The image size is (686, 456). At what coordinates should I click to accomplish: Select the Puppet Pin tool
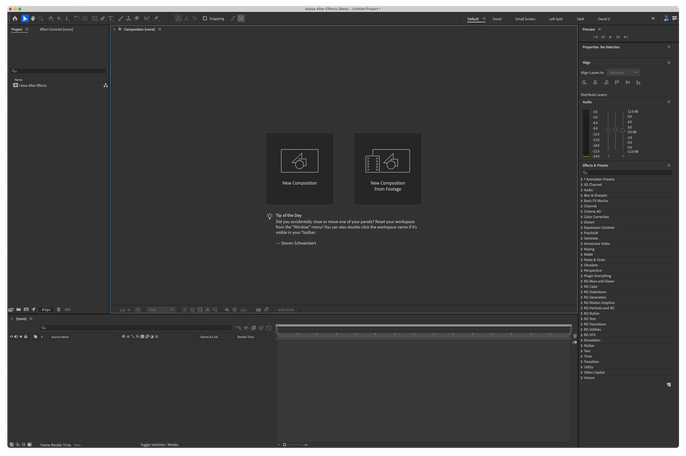(x=156, y=18)
